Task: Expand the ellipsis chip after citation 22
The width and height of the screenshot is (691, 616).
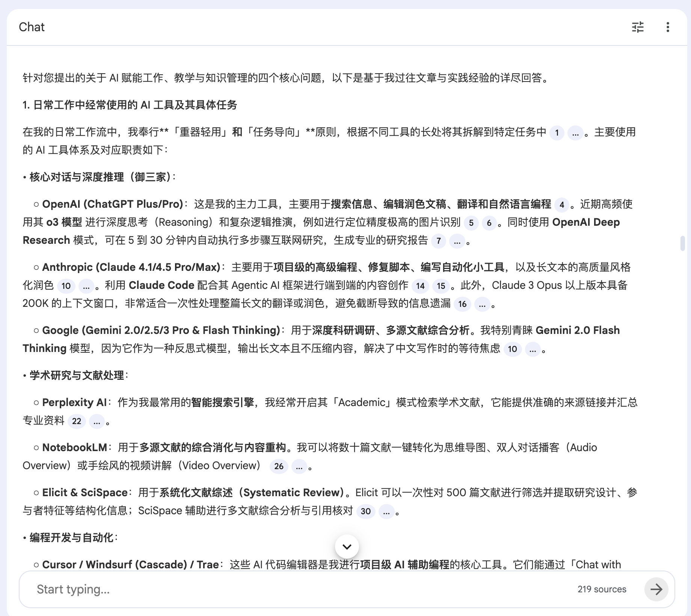Action: (x=97, y=421)
